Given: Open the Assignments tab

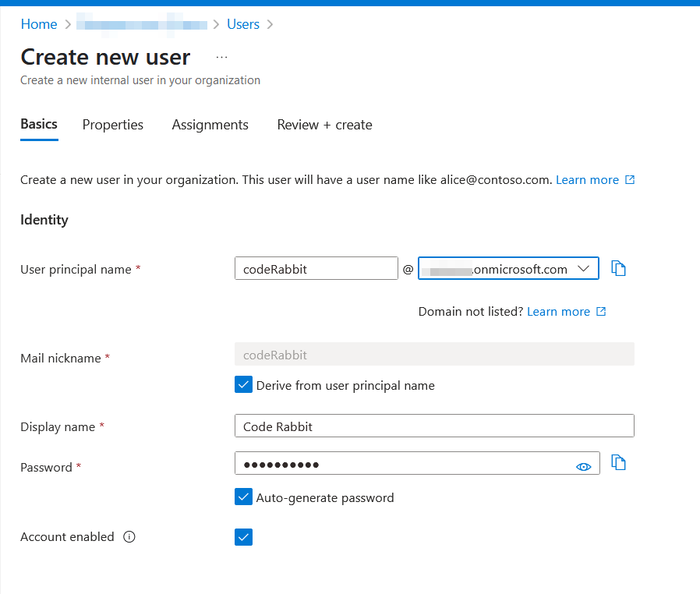Looking at the screenshot, I should coord(210,125).
